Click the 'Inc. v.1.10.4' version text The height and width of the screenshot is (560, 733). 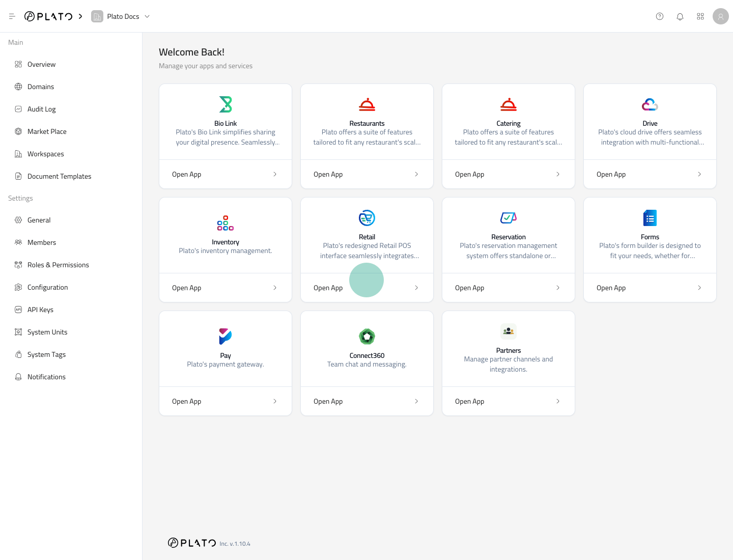pyautogui.click(x=235, y=544)
